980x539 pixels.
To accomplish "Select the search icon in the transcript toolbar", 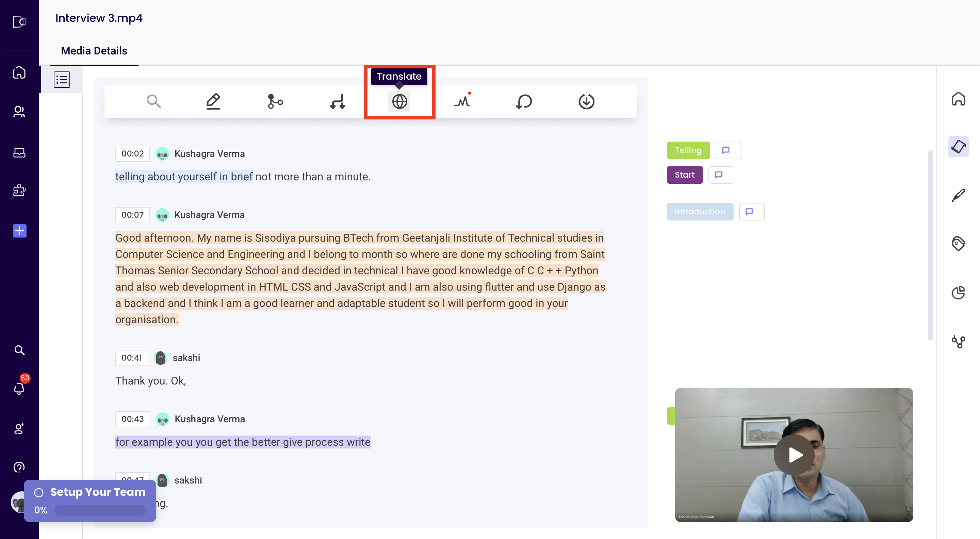I will [154, 101].
